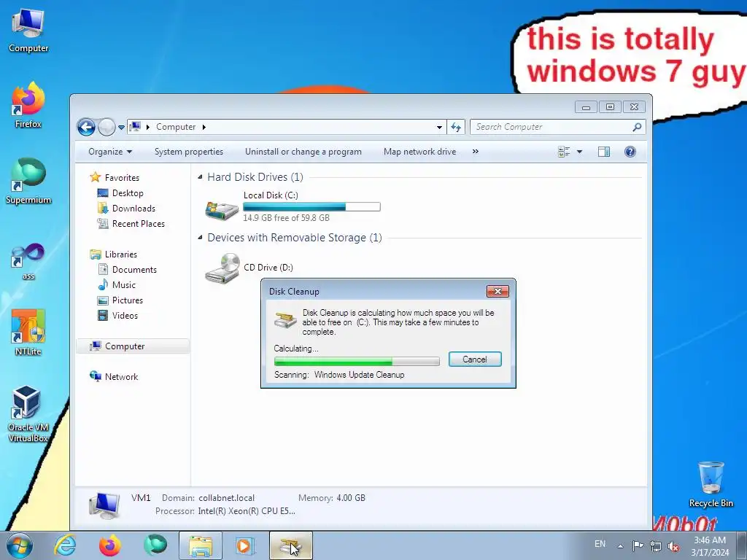Choose Uninstall or change a program
Image resolution: width=747 pixels, height=560 pixels.
[x=303, y=152]
